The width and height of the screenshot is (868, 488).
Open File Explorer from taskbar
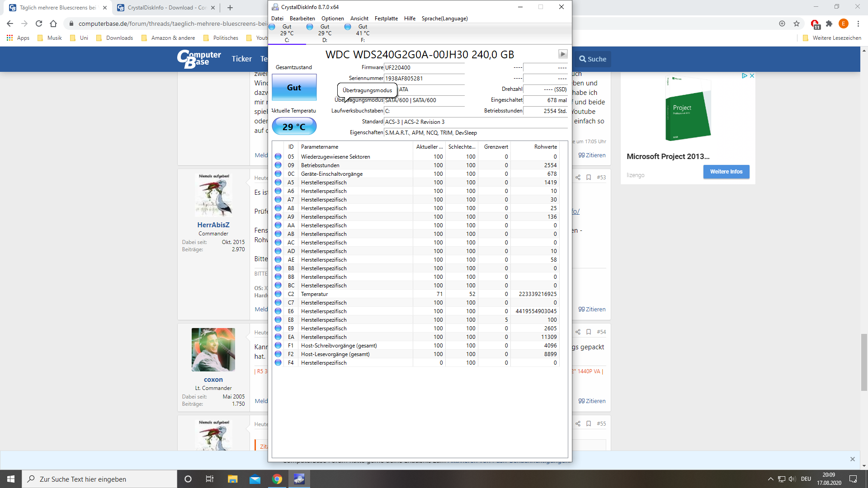pos(232,479)
